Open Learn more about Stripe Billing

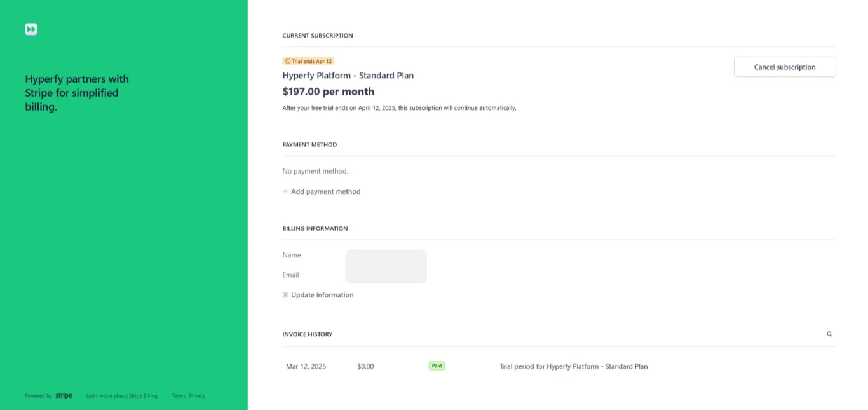click(x=122, y=395)
